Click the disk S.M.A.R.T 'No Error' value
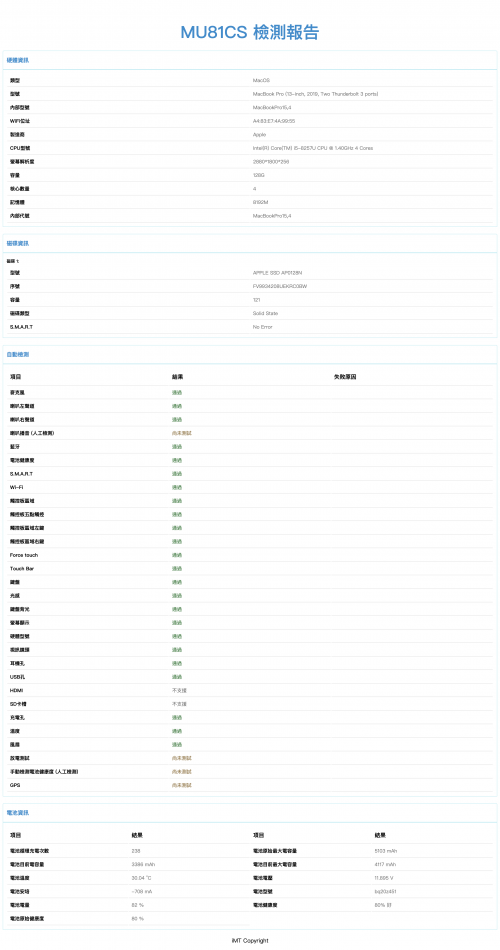Screen dimensions: 500x950 262,327
